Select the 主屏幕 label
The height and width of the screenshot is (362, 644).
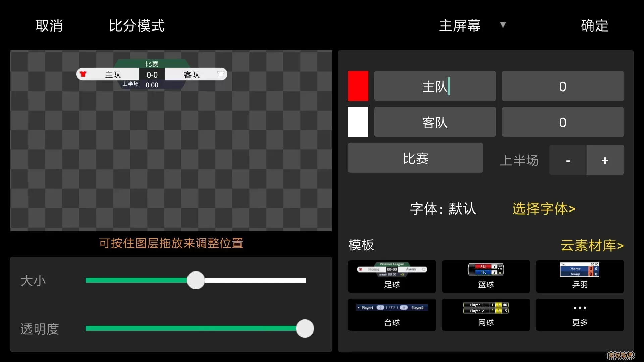tap(460, 26)
